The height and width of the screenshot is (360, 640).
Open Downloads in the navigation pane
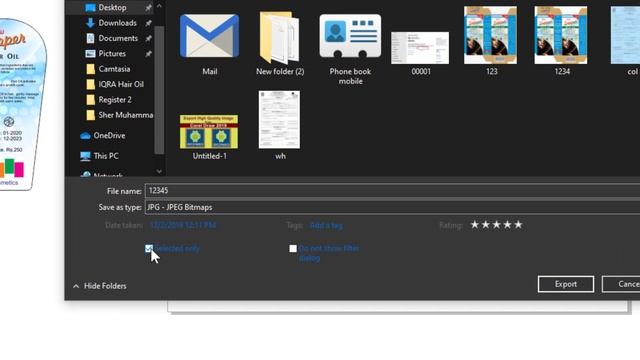pos(118,23)
